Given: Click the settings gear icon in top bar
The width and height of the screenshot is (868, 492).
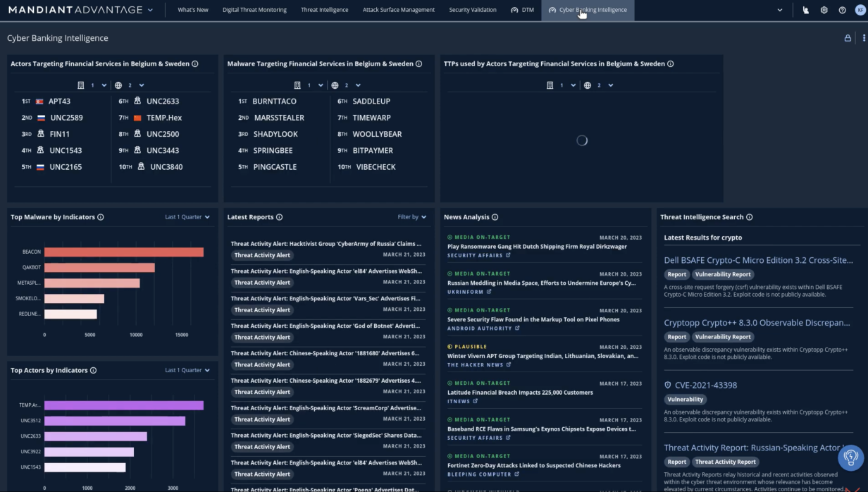Looking at the screenshot, I should (x=824, y=10).
